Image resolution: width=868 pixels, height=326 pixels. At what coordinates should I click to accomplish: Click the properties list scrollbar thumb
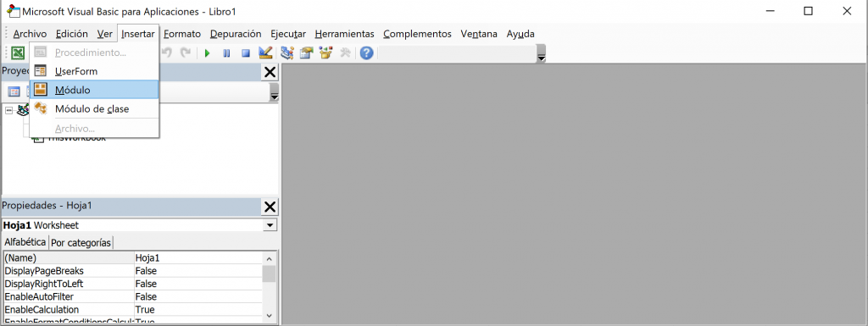[x=269, y=274]
